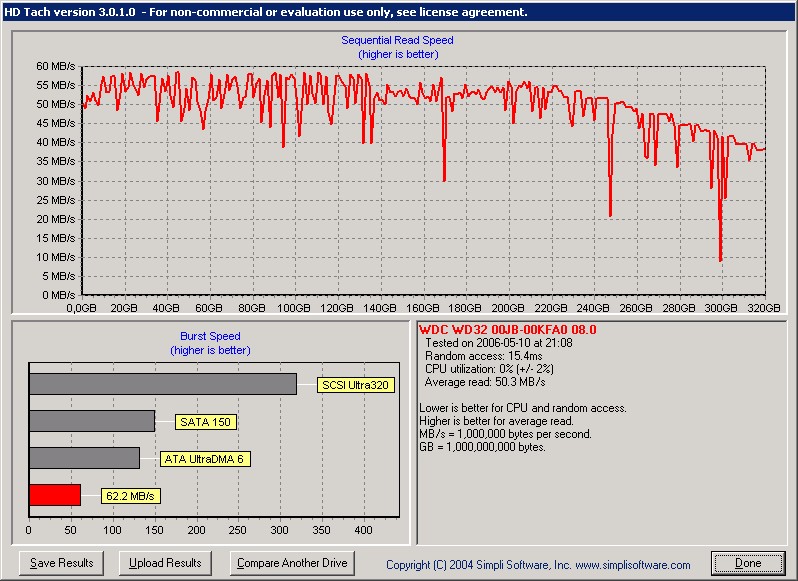
Task: Click the 'Random access: 15.4ms' line
Action: (483, 356)
